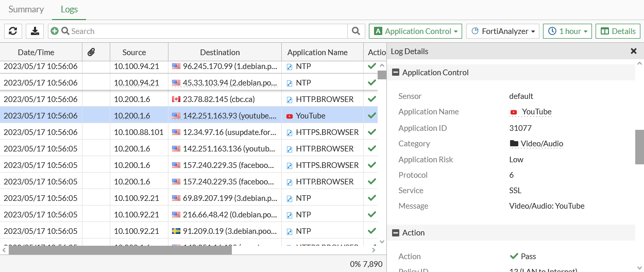The height and width of the screenshot is (272, 644).
Task: Sort by the Date/Time column header
Action: point(36,52)
